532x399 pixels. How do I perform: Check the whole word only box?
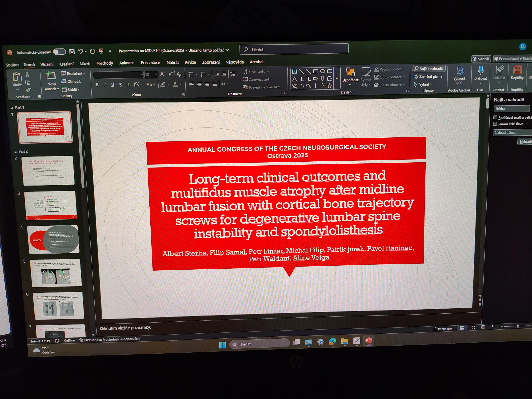point(495,124)
